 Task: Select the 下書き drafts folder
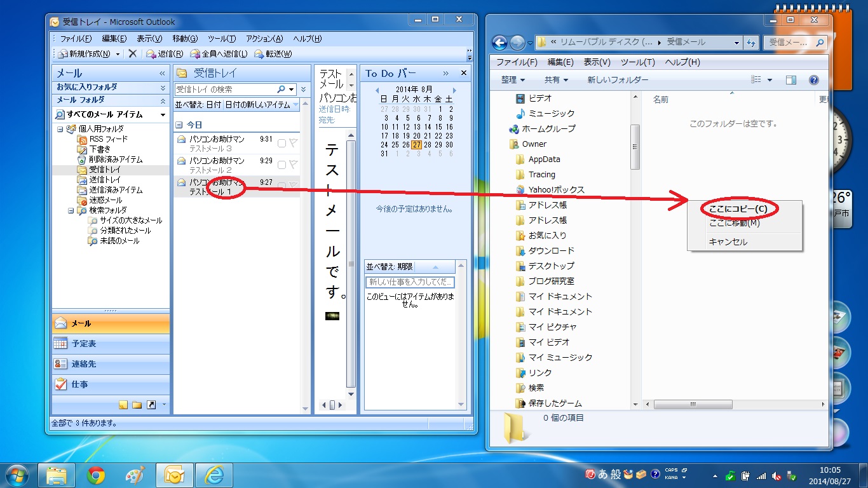click(x=93, y=149)
